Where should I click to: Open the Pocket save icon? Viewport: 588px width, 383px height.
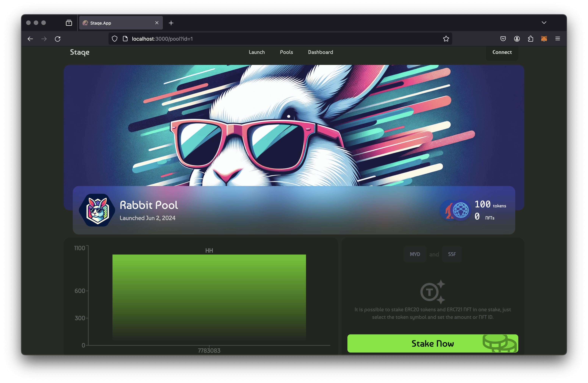click(503, 39)
